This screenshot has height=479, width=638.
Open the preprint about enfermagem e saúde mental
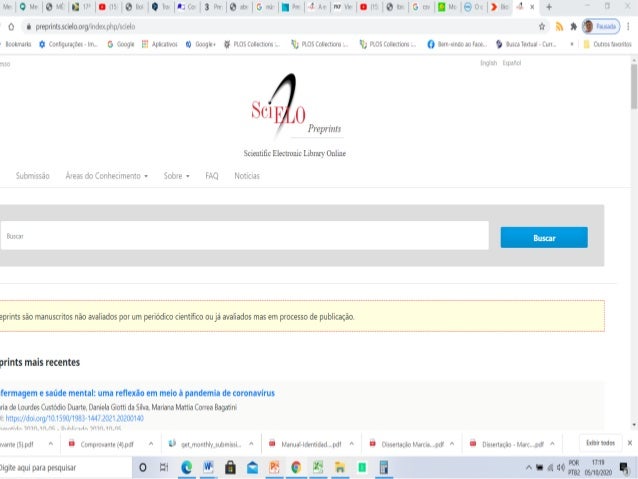click(137, 393)
